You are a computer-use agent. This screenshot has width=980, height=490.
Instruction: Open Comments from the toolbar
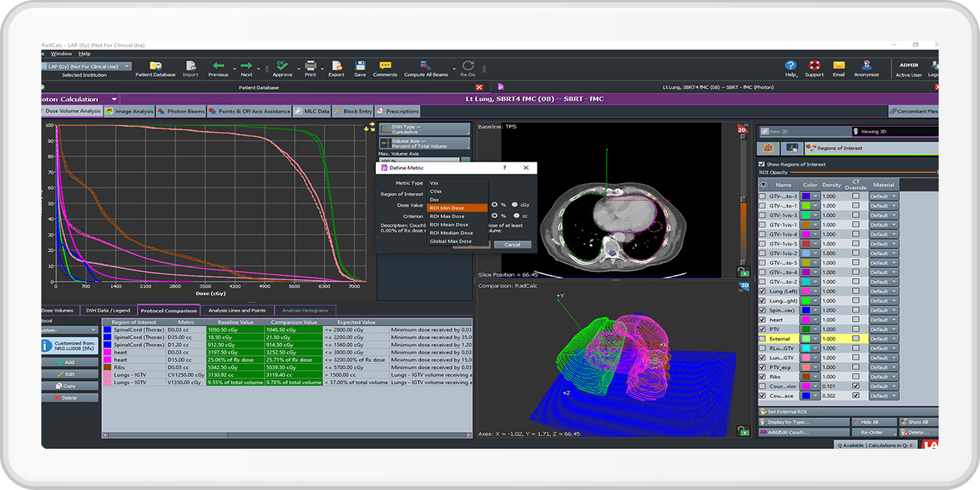tap(384, 67)
